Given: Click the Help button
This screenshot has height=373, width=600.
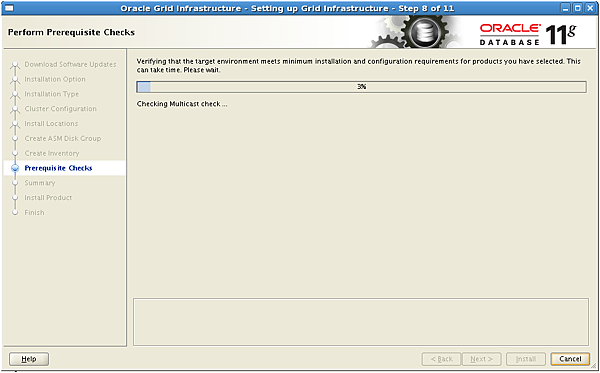Looking at the screenshot, I should (x=29, y=359).
